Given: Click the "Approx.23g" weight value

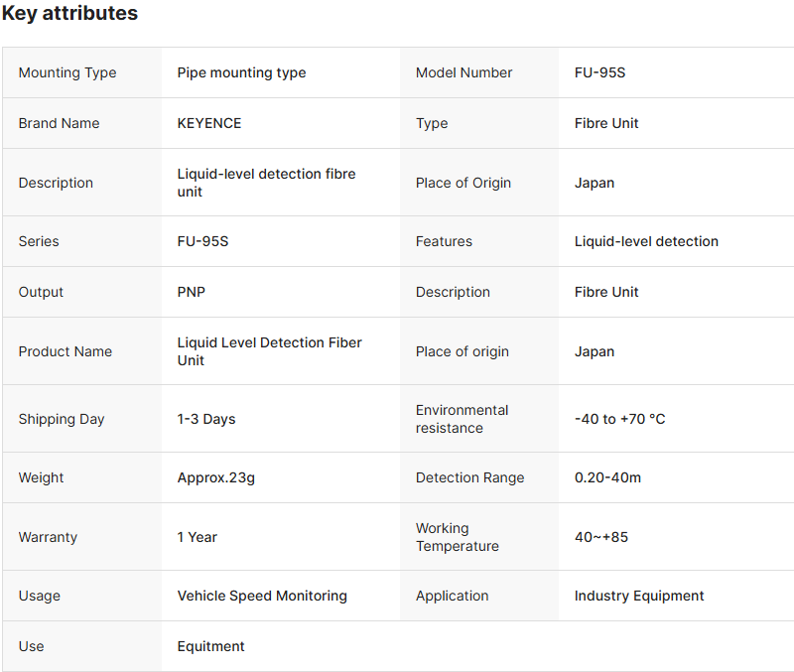Looking at the screenshot, I should [x=216, y=477].
